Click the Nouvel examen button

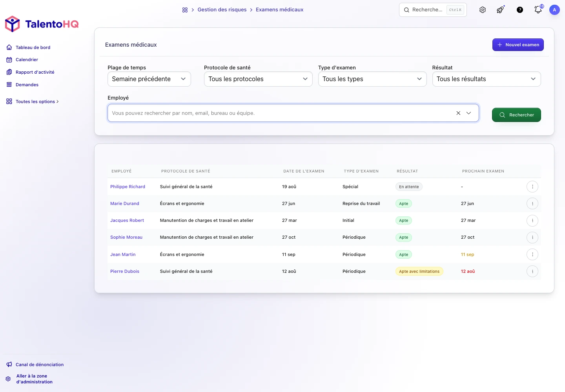coord(518,45)
